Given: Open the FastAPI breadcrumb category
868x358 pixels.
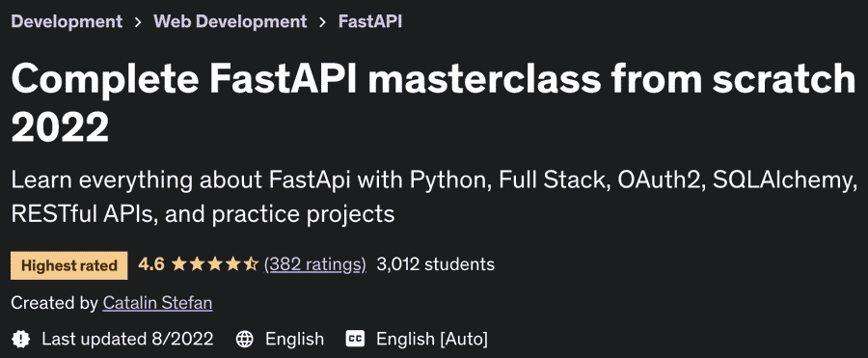Looking at the screenshot, I should (x=369, y=21).
